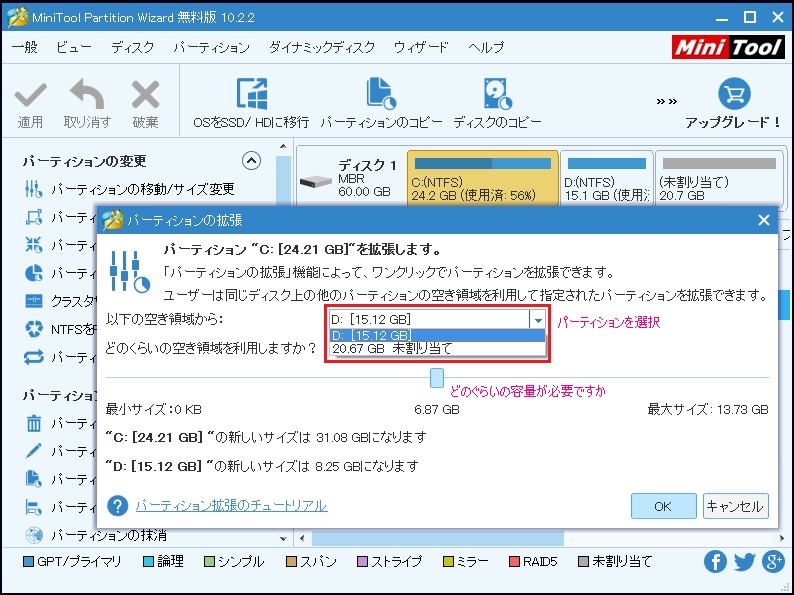Click the Discard (破棄) X icon

coord(145,97)
